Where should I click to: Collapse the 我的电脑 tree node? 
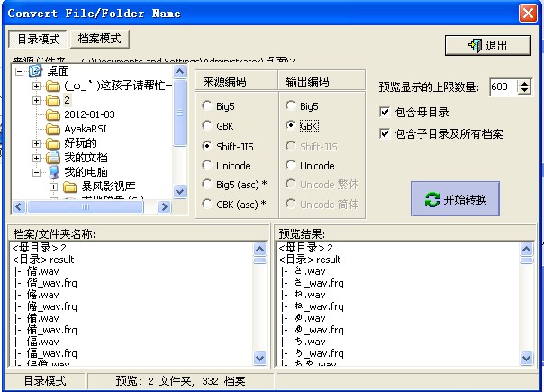36,172
